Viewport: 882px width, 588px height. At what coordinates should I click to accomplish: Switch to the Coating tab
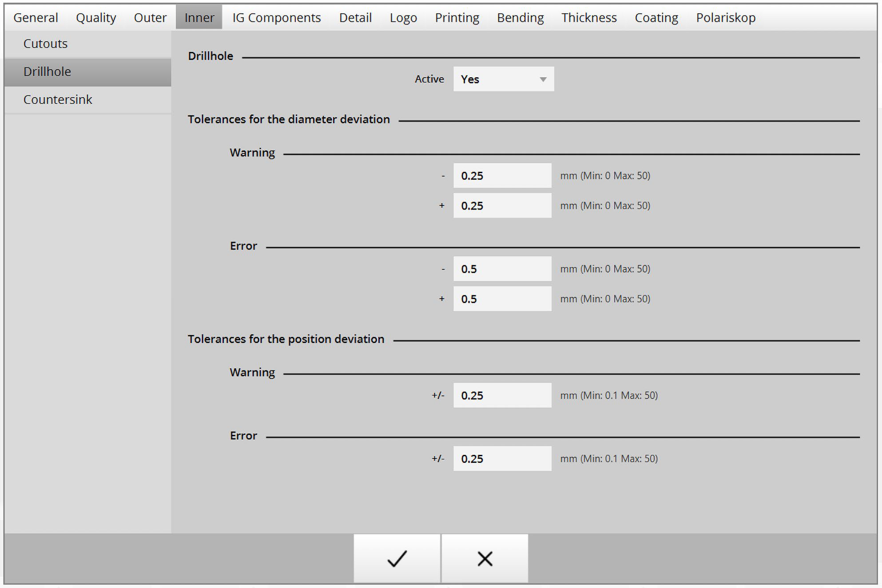click(656, 17)
